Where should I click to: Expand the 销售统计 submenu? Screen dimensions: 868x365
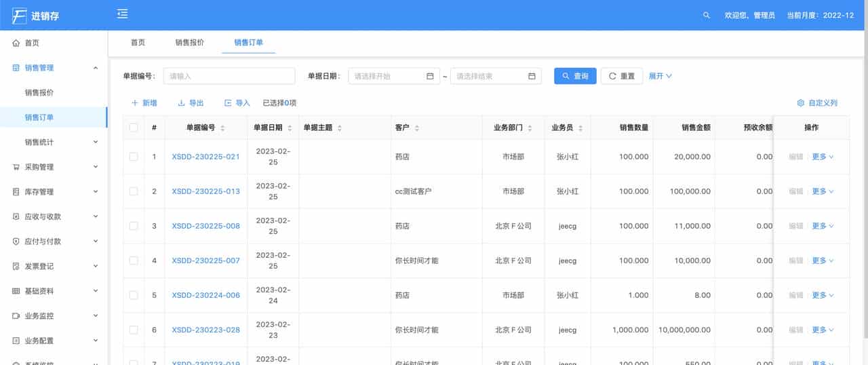coord(96,142)
